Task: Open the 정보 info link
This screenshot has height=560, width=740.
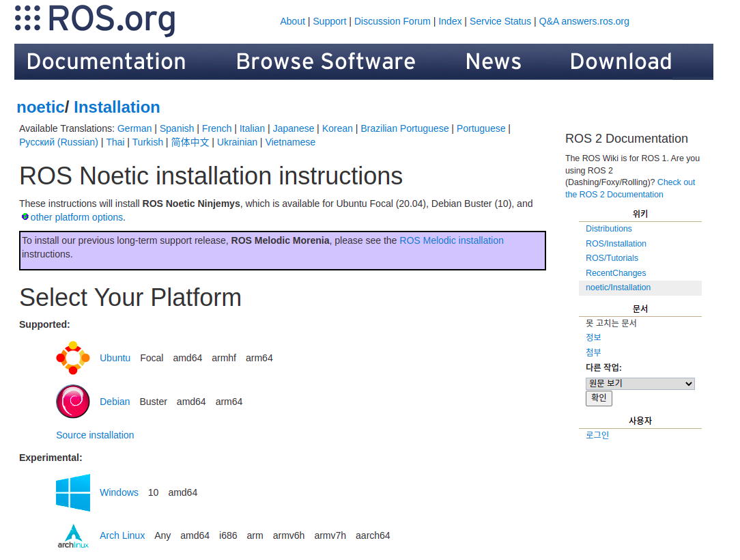Action: point(593,337)
